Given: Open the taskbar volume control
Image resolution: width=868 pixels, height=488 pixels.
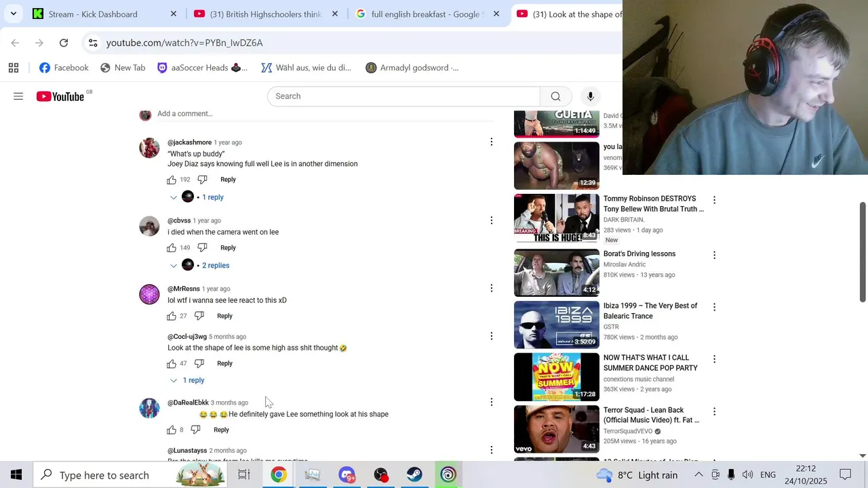Looking at the screenshot, I should click(747, 475).
